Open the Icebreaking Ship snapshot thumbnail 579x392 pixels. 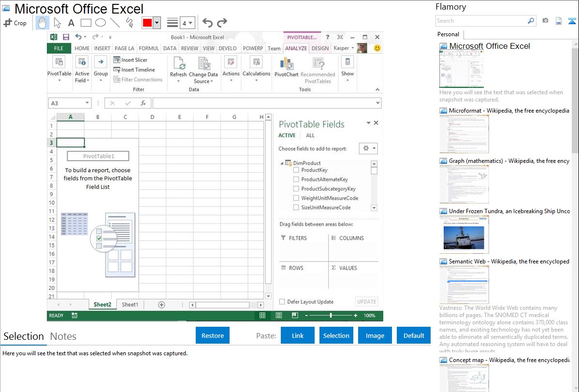pos(464,234)
